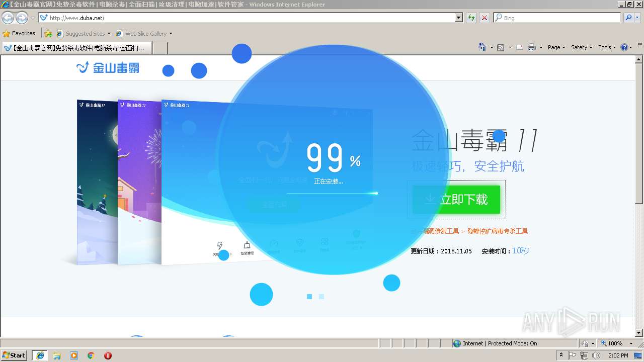
Task: Open the search provider dropdown arrow
Action: tap(638, 18)
